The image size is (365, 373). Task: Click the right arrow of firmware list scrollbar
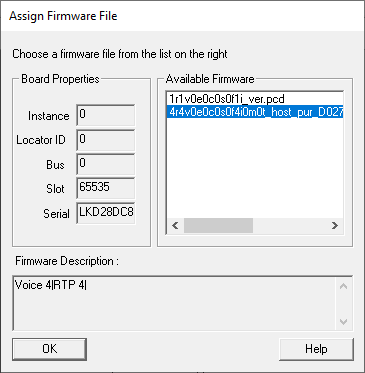[335, 226]
